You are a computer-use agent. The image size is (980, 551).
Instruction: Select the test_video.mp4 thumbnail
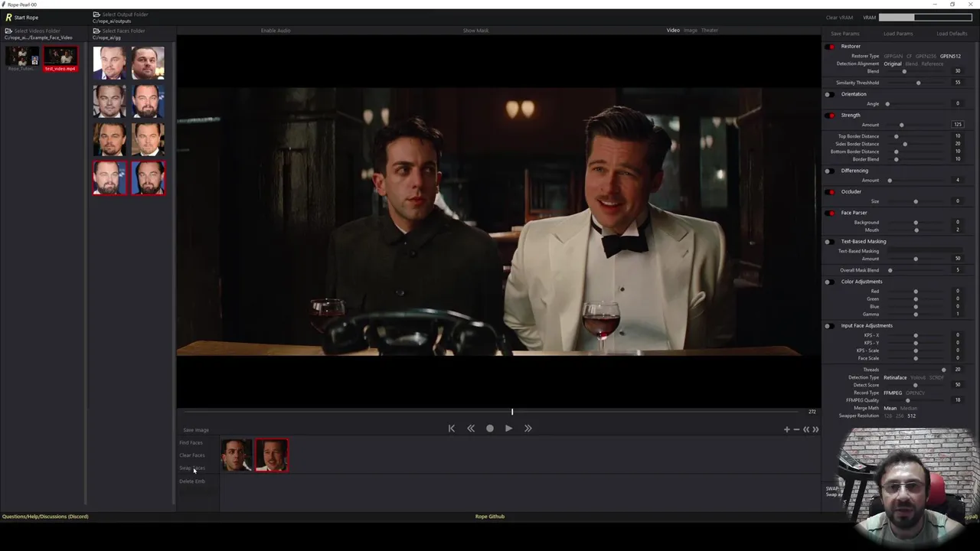pyautogui.click(x=60, y=59)
